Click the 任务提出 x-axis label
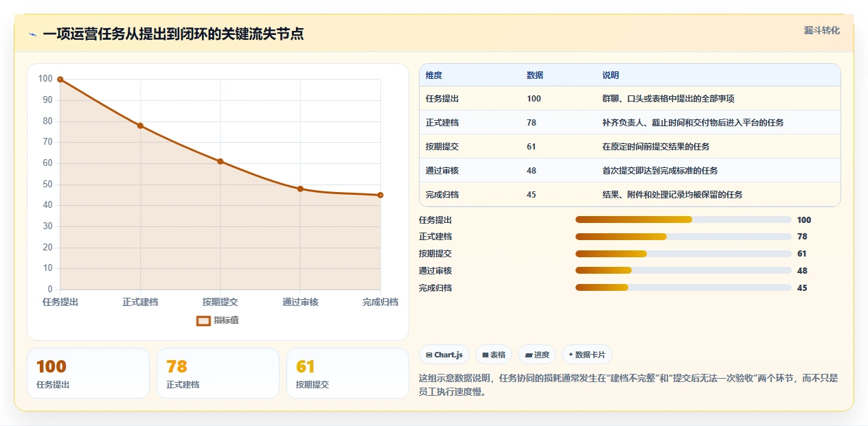868x426 pixels. pos(60,302)
